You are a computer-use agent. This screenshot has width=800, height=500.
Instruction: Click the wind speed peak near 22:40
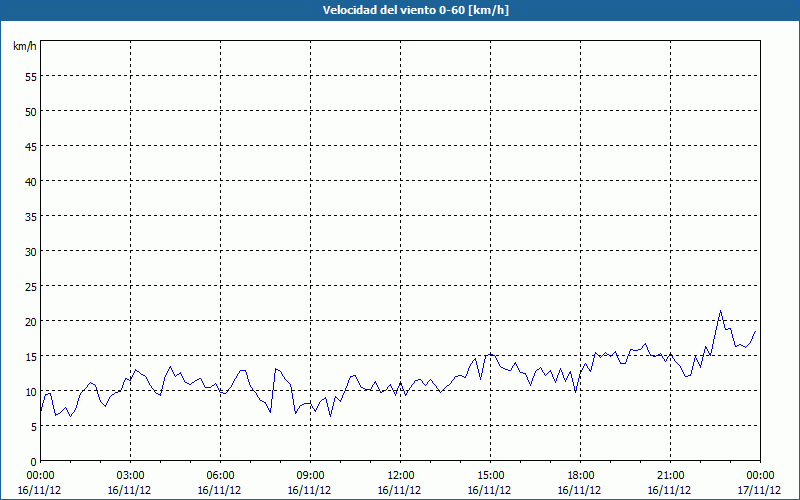(720, 310)
